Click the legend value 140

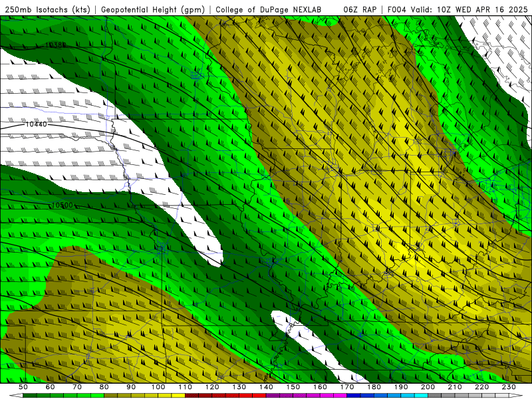pyautogui.click(x=266, y=387)
